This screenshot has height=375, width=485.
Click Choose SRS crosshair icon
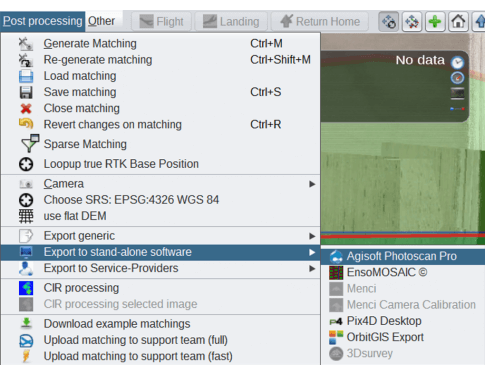[x=26, y=200]
